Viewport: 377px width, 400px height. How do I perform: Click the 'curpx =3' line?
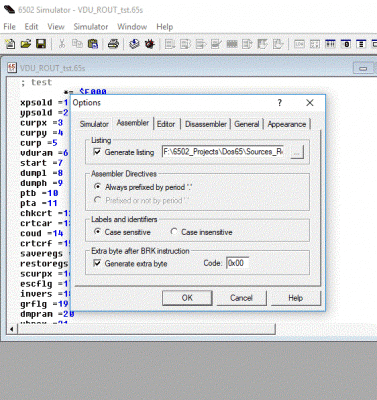tap(41, 123)
